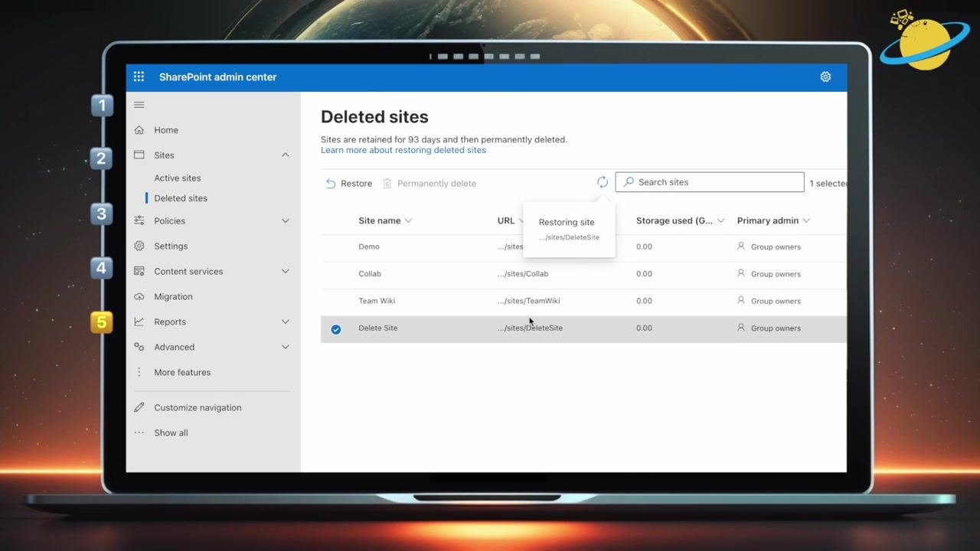Click Group owners in the Demo row
Screen dimensions: 980x551
(x=776, y=247)
